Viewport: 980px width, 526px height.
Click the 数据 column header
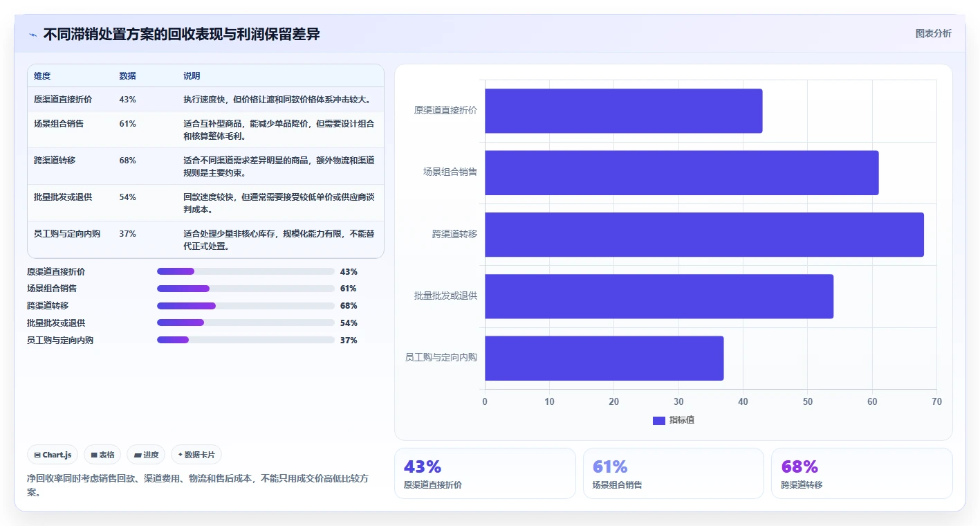click(x=127, y=76)
